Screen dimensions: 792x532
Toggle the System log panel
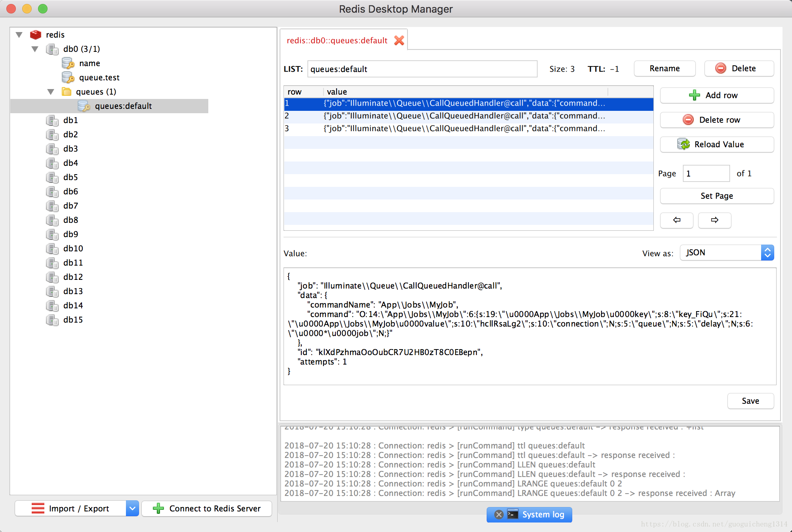[529, 515]
